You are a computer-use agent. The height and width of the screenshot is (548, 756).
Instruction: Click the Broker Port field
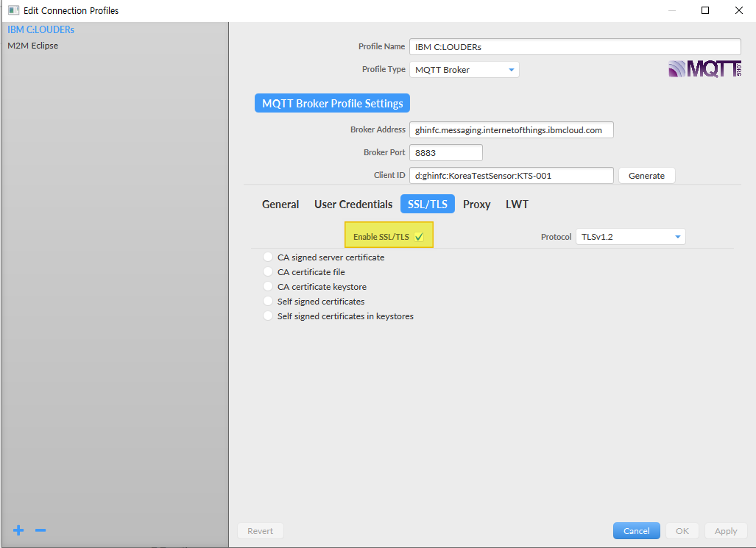tap(446, 152)
